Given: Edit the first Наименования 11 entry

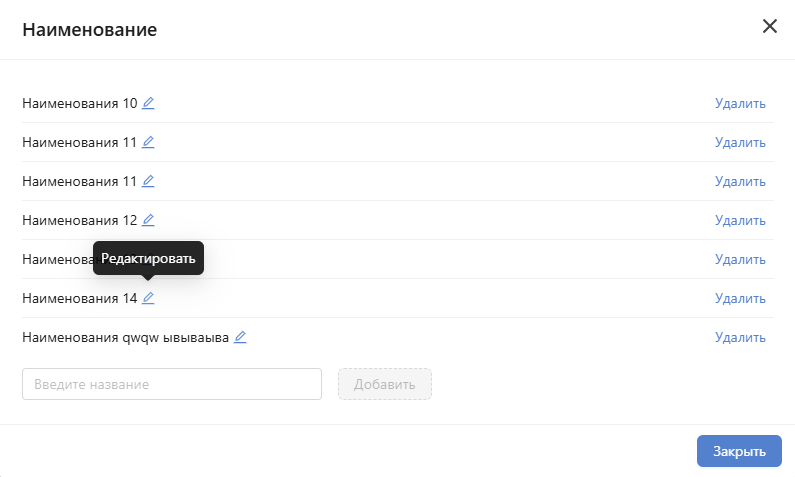Looking at the screenshot, I should (148, 142).
